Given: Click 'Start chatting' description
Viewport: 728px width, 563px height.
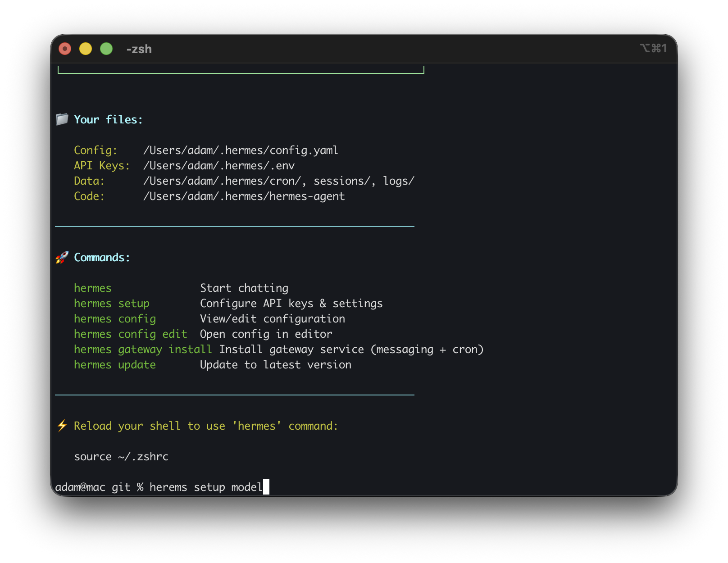Looking at the screenshot, I should (244, 288).
